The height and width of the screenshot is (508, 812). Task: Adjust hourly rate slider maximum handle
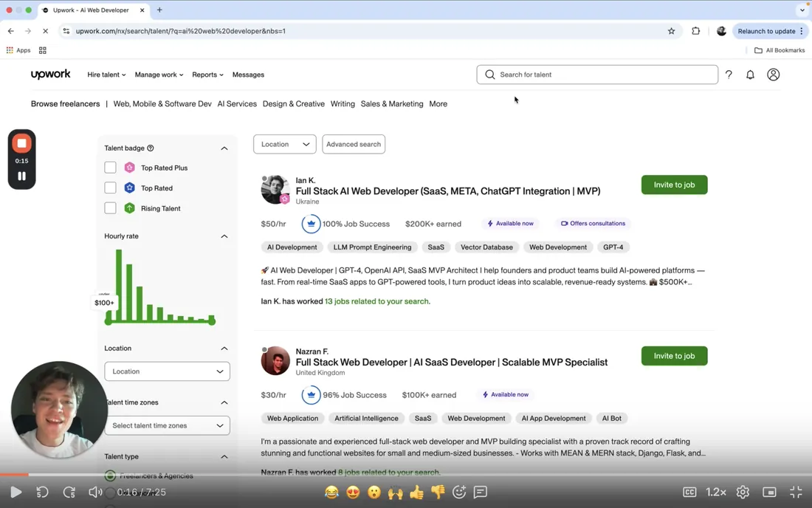(212, 322)
